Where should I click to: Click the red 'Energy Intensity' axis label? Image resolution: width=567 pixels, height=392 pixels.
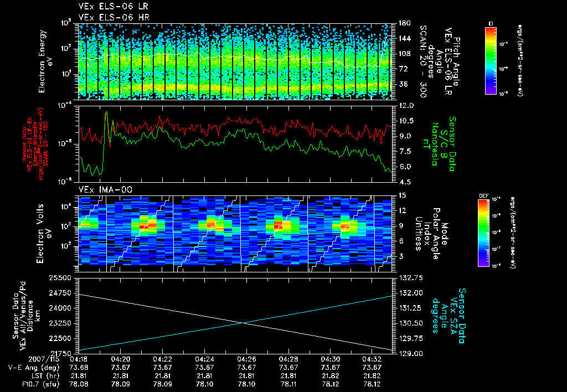(35, 143)
